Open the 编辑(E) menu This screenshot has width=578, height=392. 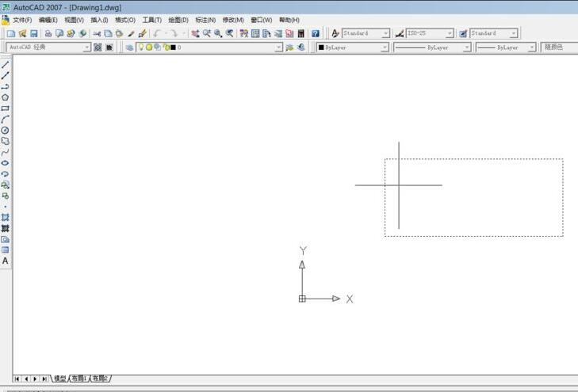pos(48,20)
